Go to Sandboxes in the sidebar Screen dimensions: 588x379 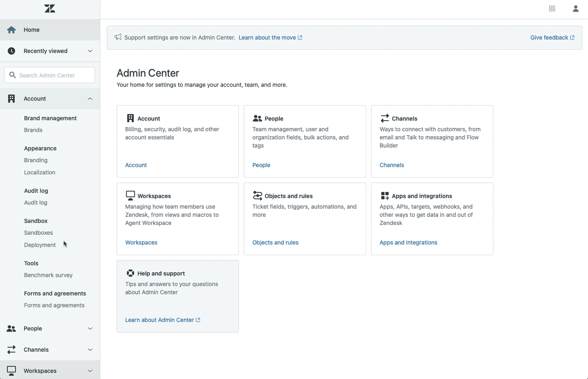point(38,233)
